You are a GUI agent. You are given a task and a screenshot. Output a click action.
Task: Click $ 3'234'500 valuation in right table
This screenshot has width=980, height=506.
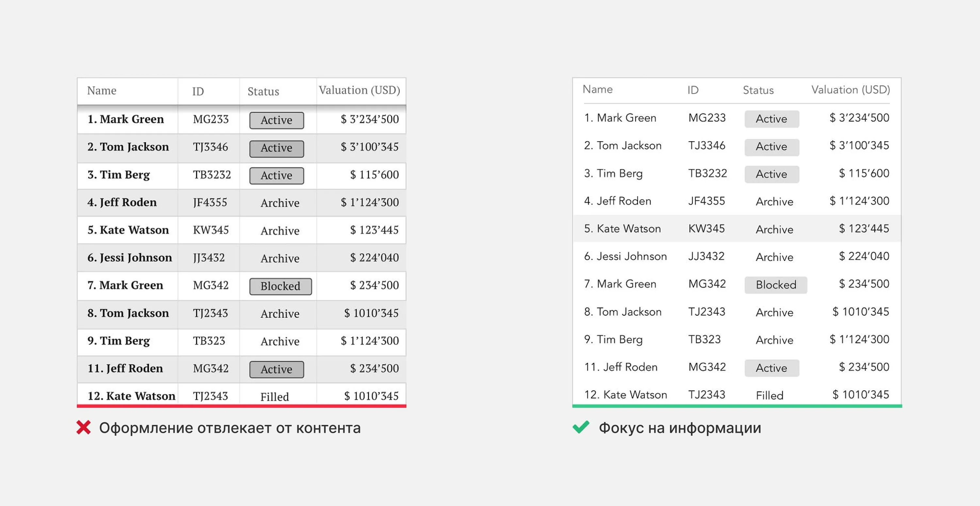click(859, 118)
